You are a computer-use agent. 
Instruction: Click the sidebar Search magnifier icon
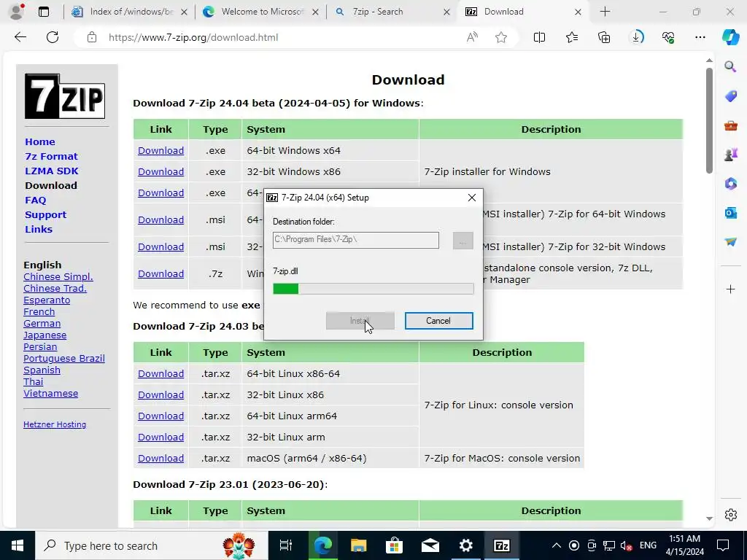(x=730, y=66)
